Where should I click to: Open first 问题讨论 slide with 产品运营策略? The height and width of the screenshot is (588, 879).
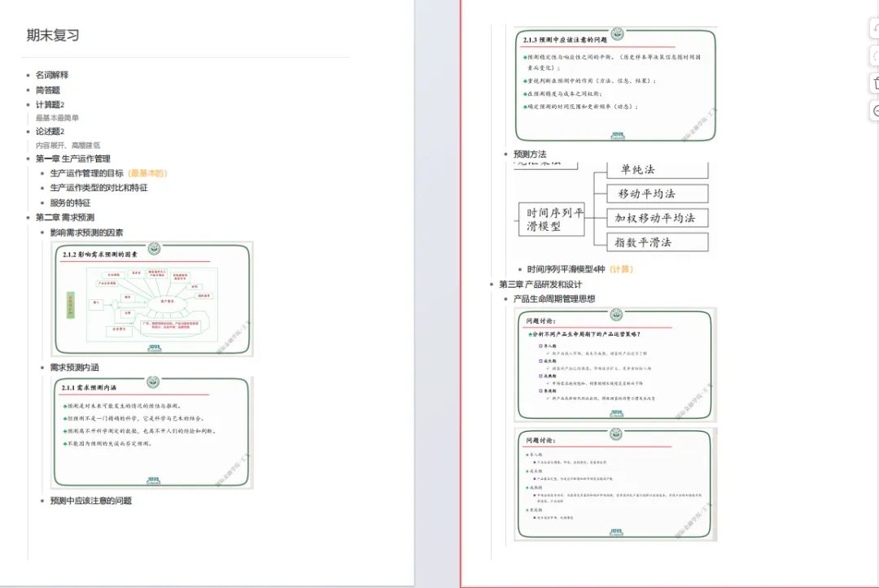coord(615,364)
